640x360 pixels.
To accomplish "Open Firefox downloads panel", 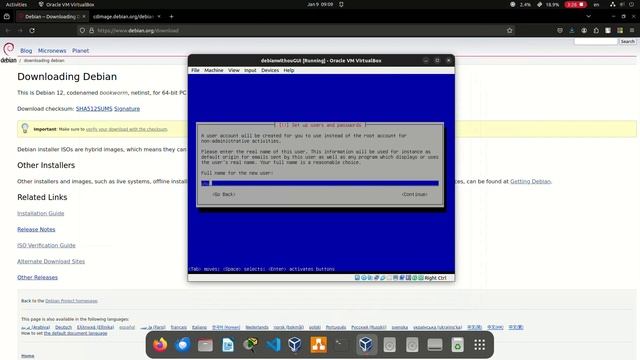I will (x=572, y=30).
